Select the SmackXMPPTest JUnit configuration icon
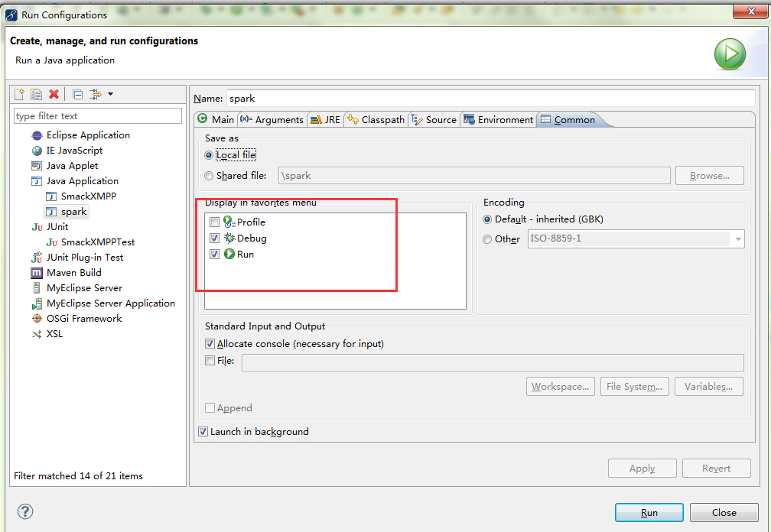 coord(52,242)
